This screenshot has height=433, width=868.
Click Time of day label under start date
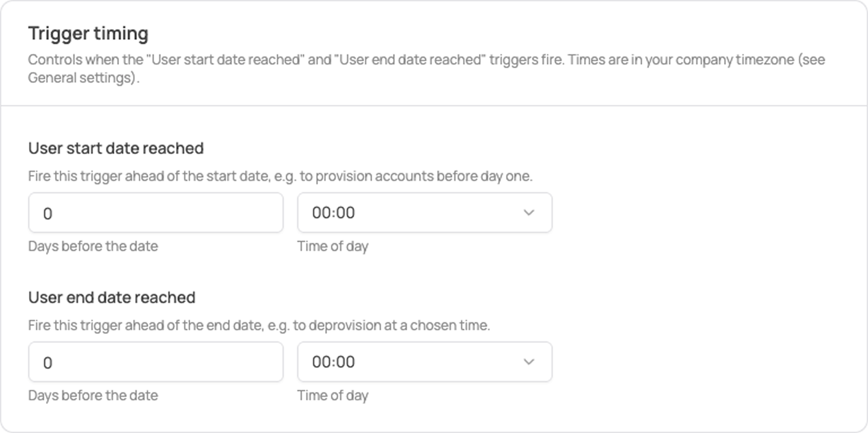pyautogui.click(x=333, y=246)
